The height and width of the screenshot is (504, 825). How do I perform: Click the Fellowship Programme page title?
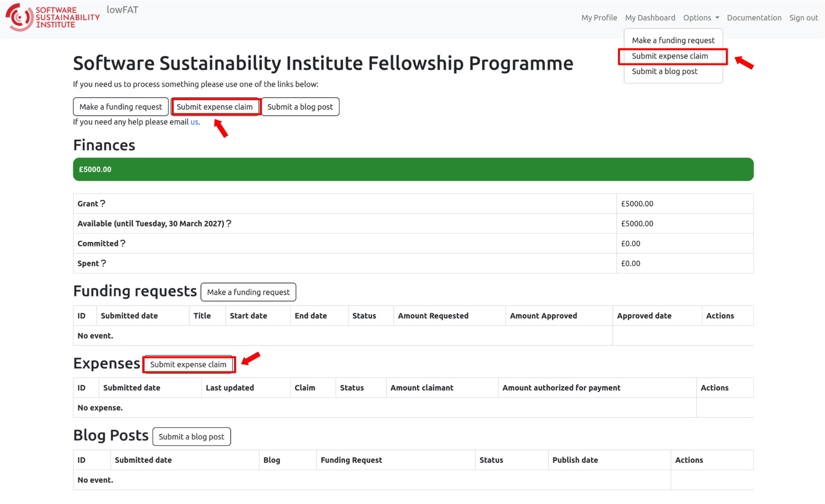click(x=323, y=63)
